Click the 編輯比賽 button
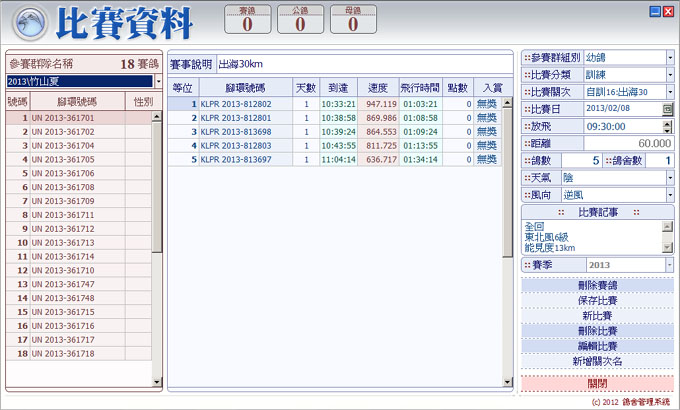680x410 pixels. point(597,346)
